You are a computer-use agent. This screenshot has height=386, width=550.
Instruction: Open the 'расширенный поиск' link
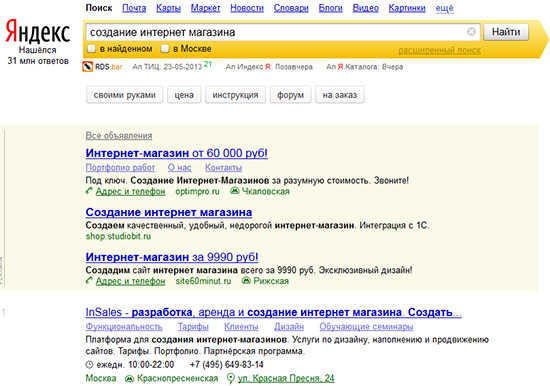[x=440, y=50]
